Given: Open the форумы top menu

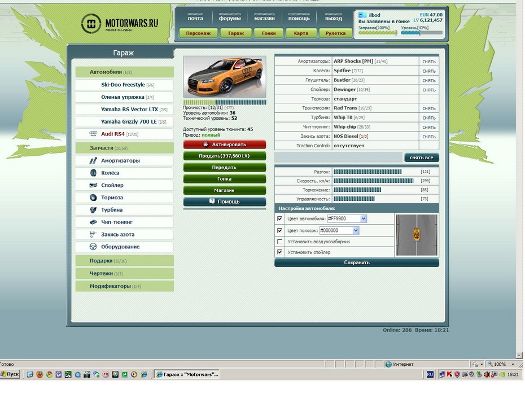Looking at the screenshot, I should 230,18.
